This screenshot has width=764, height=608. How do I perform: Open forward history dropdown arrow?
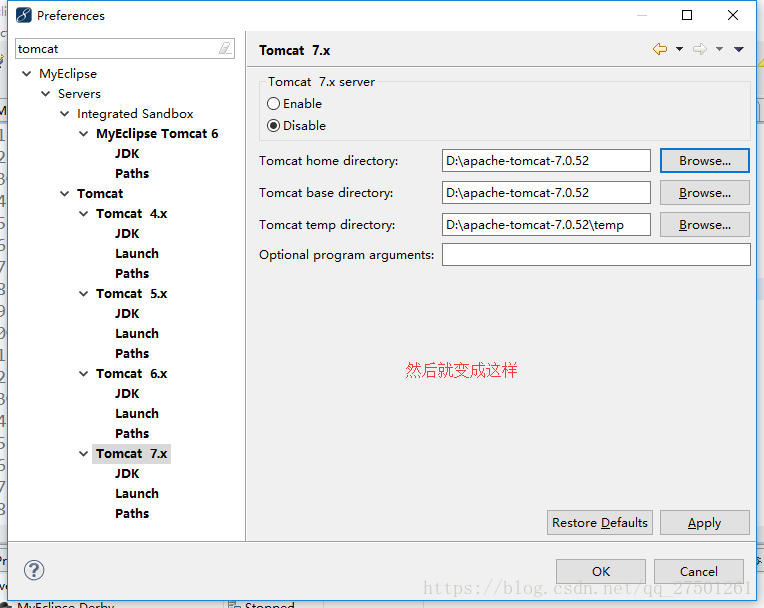[719, 49]
